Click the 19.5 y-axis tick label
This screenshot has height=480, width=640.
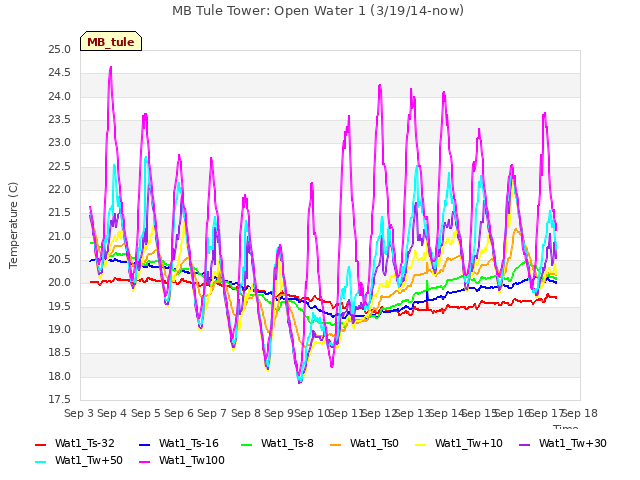[60, 307]
